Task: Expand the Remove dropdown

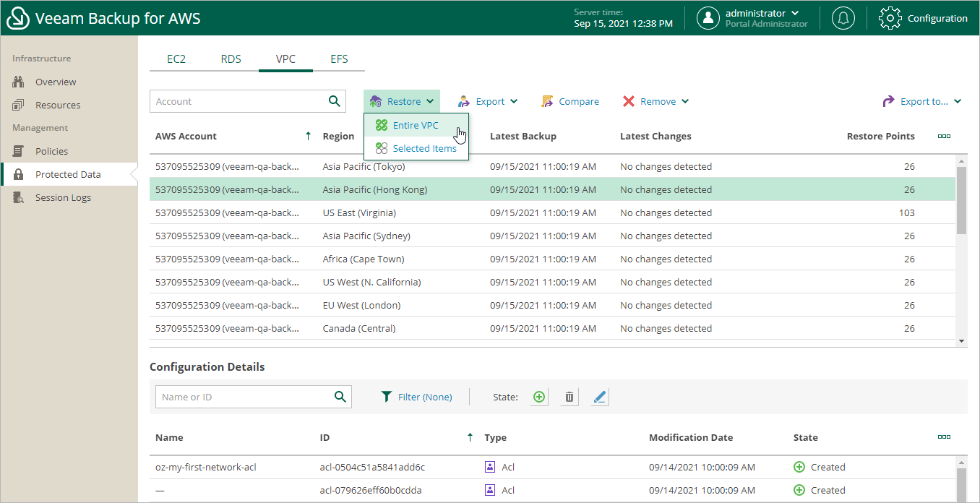Action: (x=656, y=101)
